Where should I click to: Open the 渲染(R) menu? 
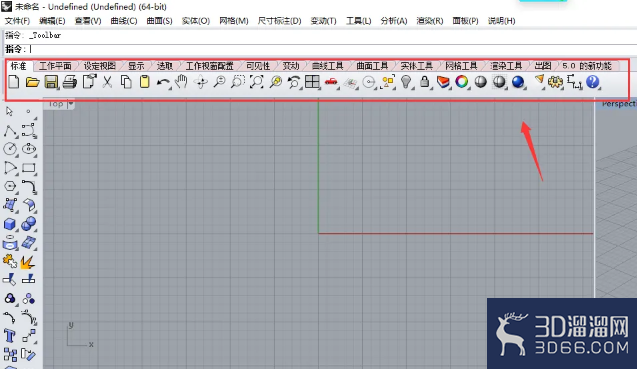(x=430, y=21)
